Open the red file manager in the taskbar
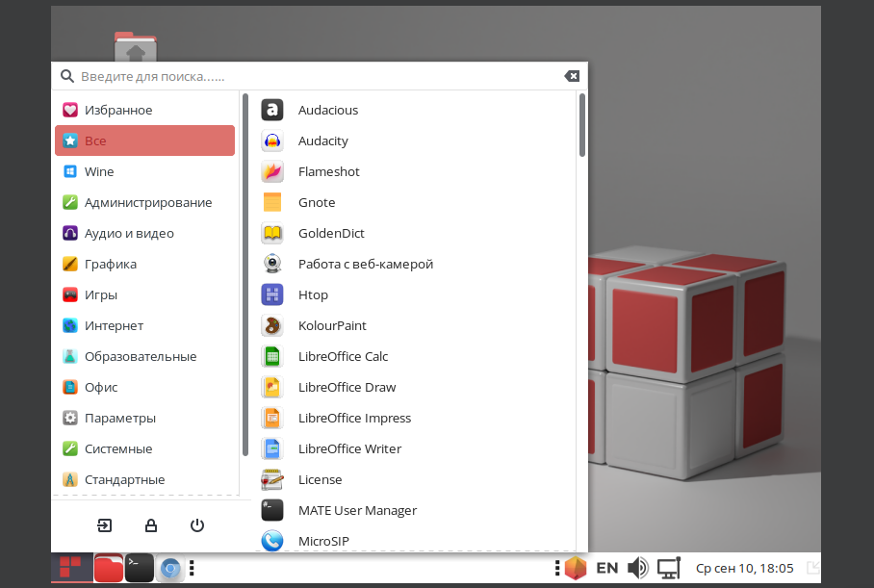The image size is (874, 588). coord(108,568)
